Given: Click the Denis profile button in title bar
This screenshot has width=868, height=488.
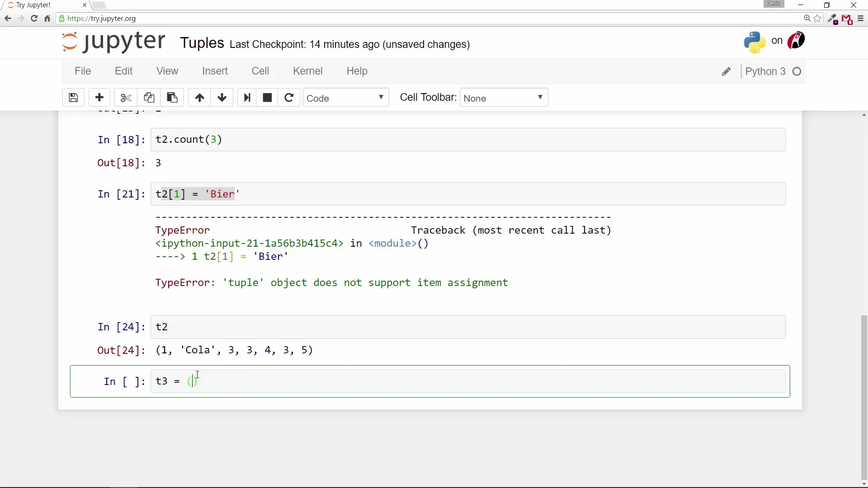Looking at the screenshot, I should [x=774, y=4].
